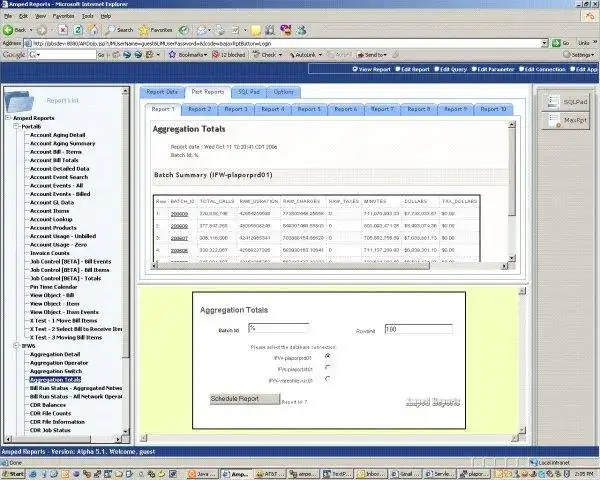600x480 pixels.
Task: Click the IE Back button icon
Action: pos(8,30)
